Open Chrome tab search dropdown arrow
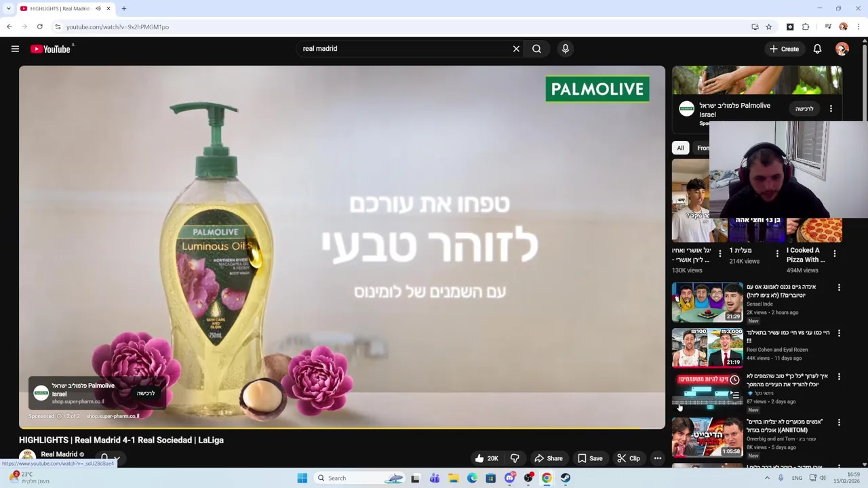Viewport: 868px width, 488px height. (8, 9)
